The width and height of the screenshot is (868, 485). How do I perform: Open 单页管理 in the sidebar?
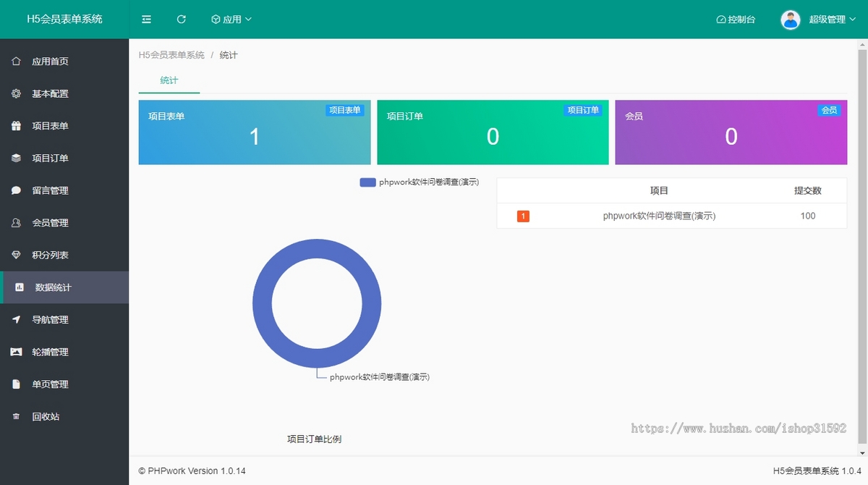(x=64, y=384)
